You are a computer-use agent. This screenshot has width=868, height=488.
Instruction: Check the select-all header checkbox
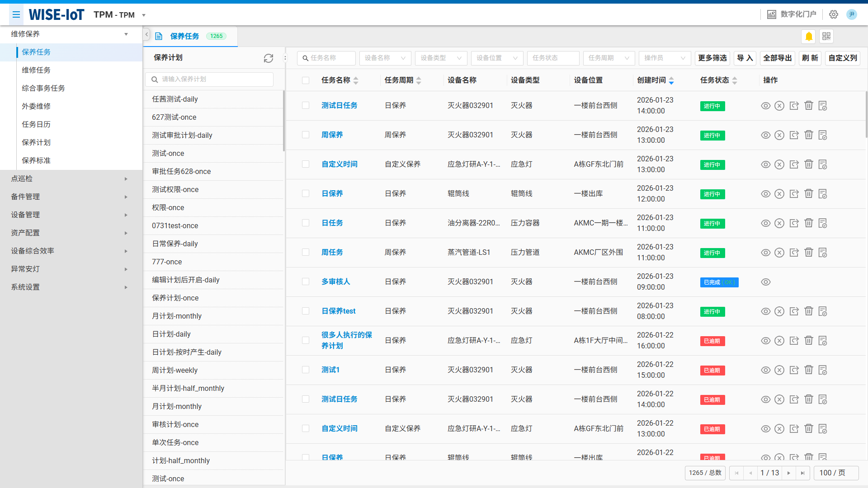coord(306,80)
